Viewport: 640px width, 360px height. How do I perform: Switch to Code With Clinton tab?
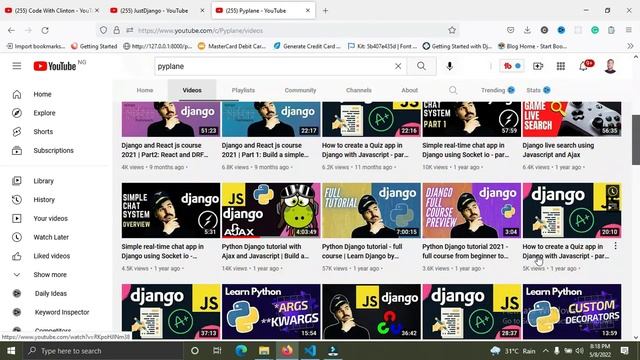point(51,11)
